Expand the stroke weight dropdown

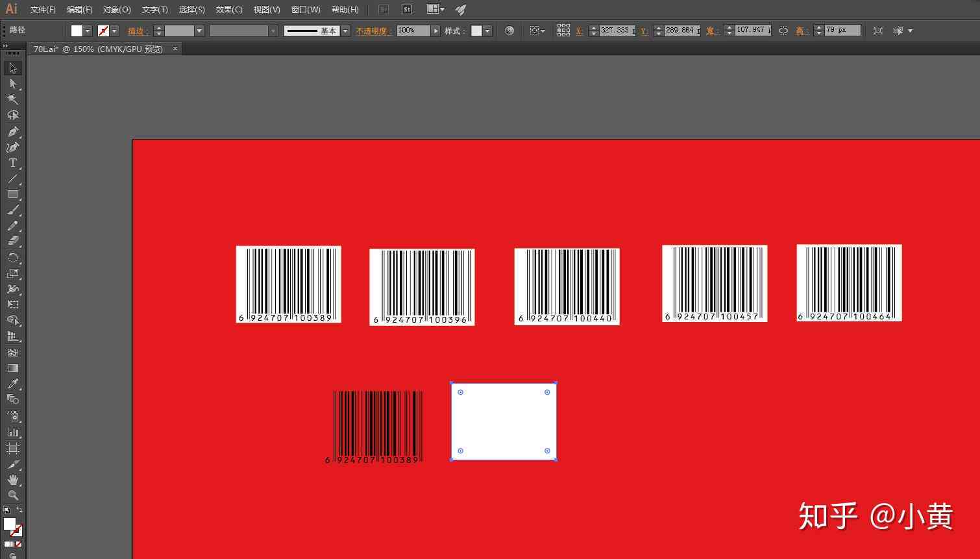point(199,31)
